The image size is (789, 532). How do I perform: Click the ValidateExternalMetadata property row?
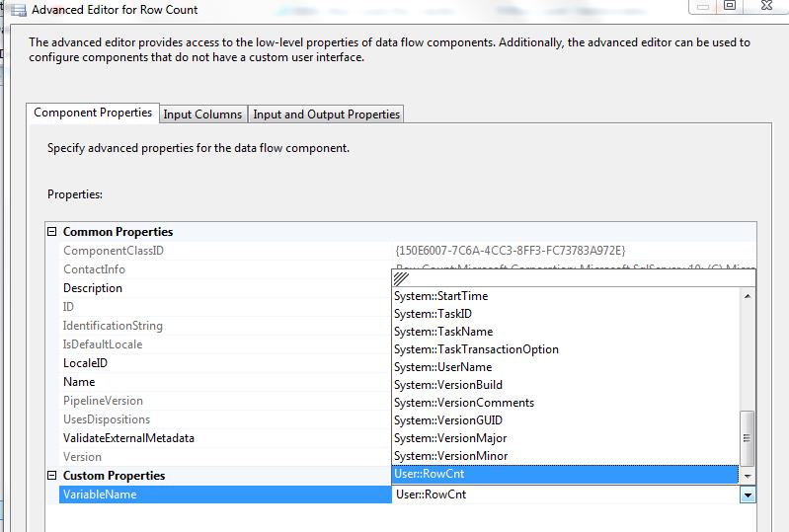[x=128, y=438]
